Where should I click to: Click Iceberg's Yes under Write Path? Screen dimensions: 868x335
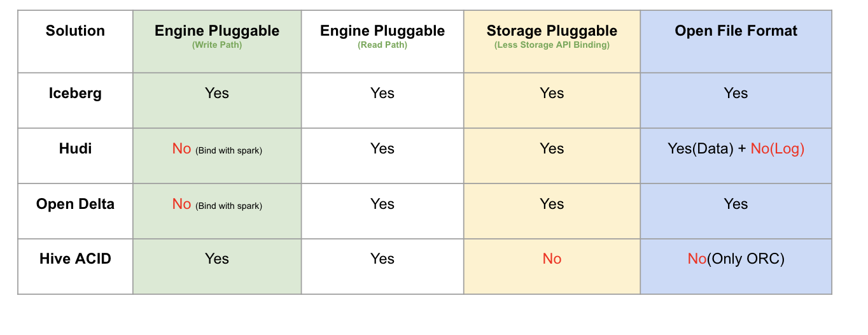point(217,93)
